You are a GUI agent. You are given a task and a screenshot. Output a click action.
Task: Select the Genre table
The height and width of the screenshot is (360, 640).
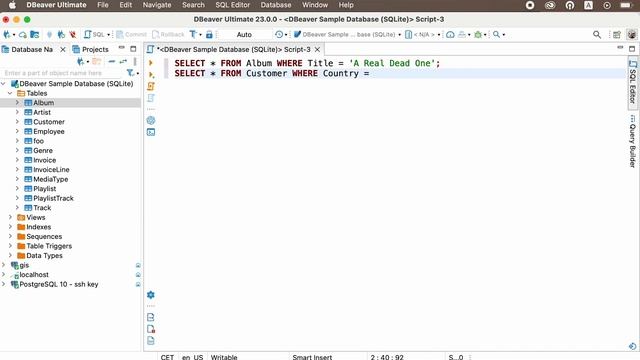[43, 151]
